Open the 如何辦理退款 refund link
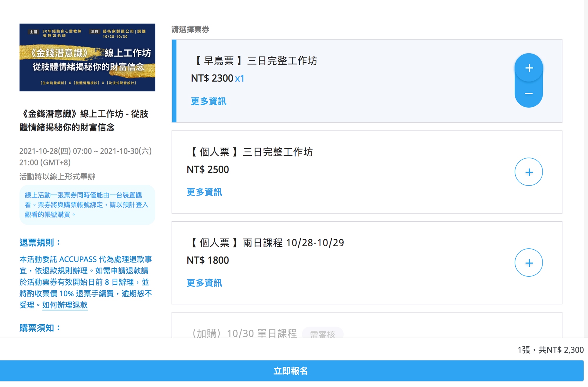 [65, 305]
